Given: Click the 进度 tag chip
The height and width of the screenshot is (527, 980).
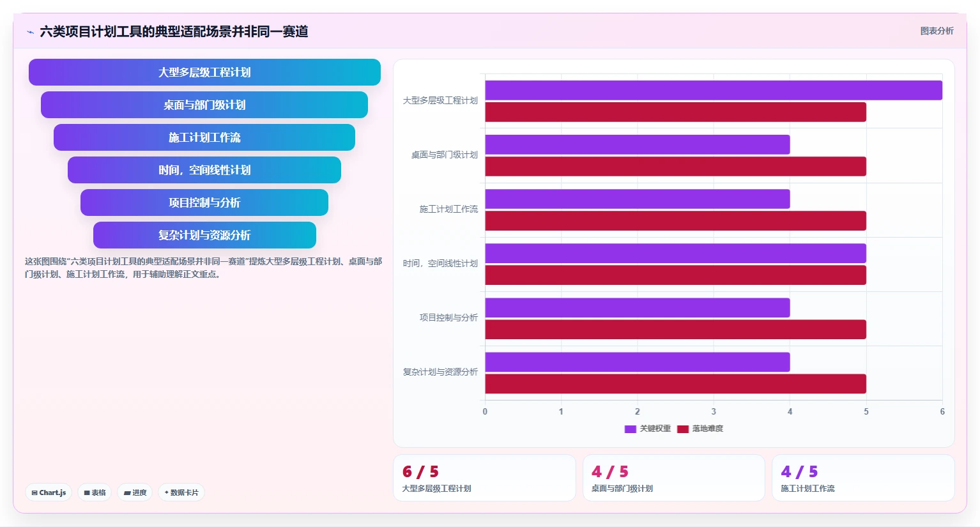Looking at the screenshot, I should (x=135, y=493).
